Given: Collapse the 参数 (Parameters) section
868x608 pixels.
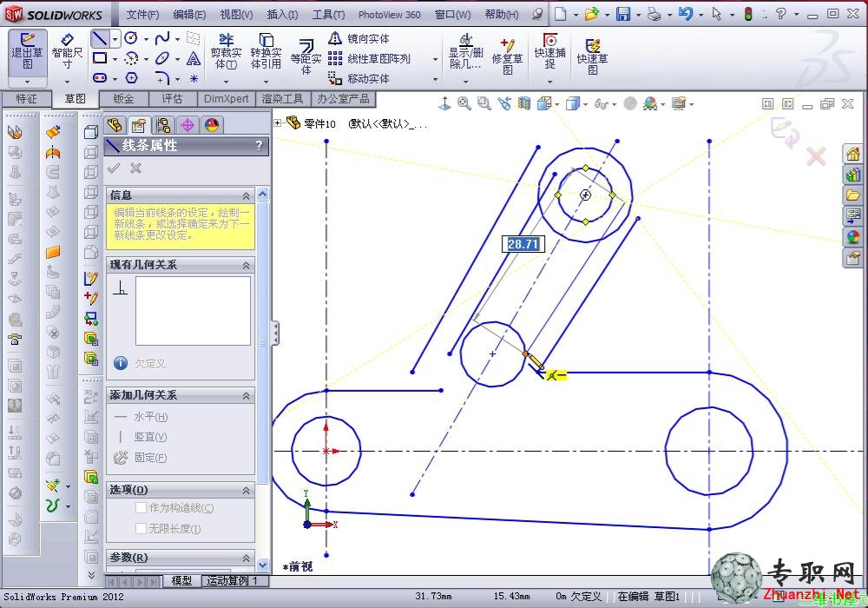Looking at the screenshot, I should pyautogui.click(x=246, y=558).
